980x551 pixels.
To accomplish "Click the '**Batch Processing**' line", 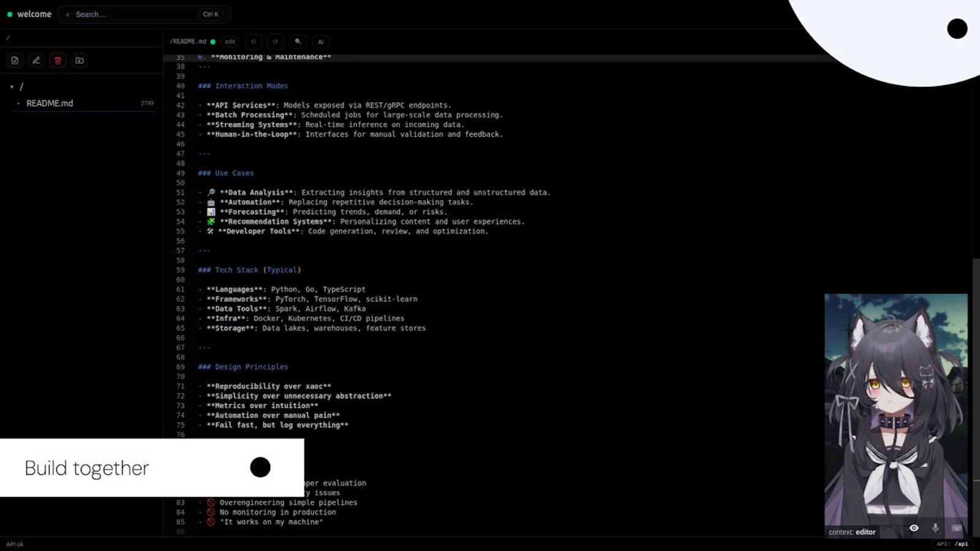I will tap(350, 115).
